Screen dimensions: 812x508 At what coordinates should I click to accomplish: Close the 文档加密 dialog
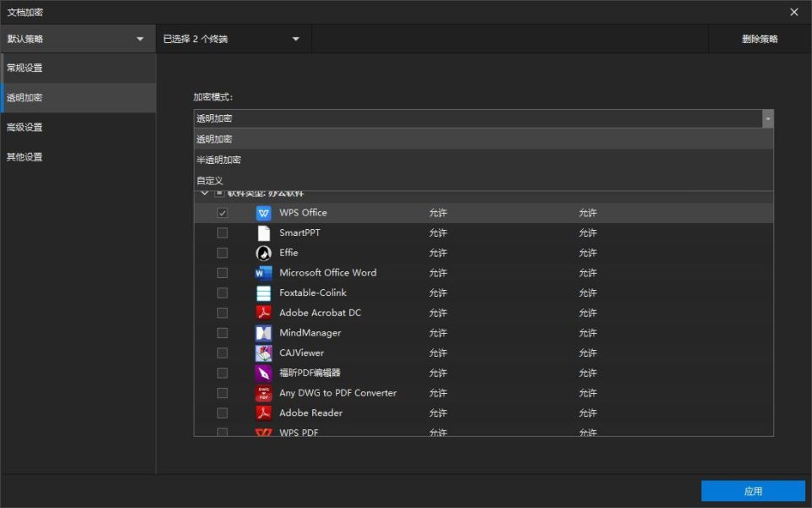(x=794, y=12)
